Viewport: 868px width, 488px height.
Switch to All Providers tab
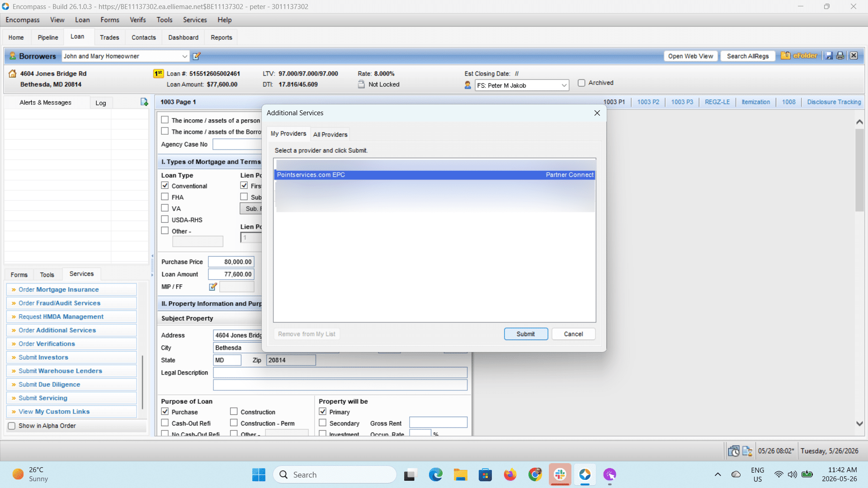click(330, 135)
